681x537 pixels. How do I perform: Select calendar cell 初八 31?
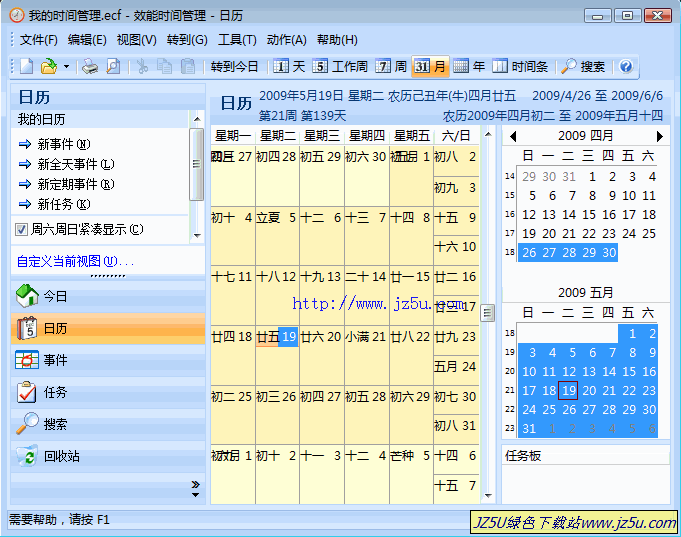456,430
